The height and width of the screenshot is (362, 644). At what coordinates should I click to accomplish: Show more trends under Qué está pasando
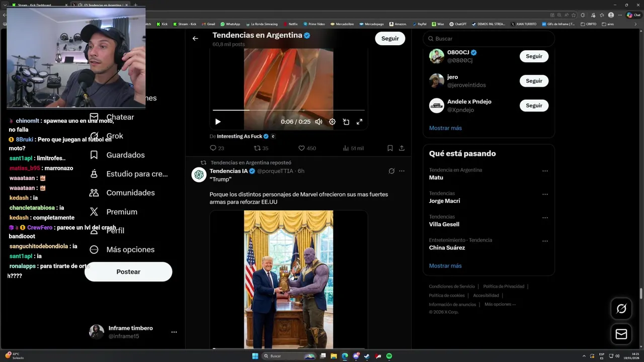click(x=445, y=266)
